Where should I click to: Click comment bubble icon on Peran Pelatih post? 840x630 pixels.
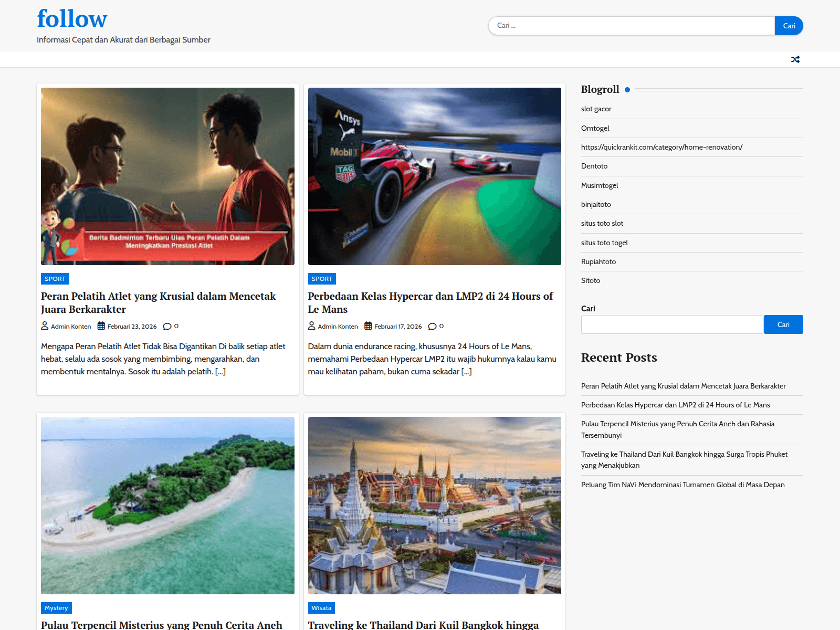(x=167, y=327)
